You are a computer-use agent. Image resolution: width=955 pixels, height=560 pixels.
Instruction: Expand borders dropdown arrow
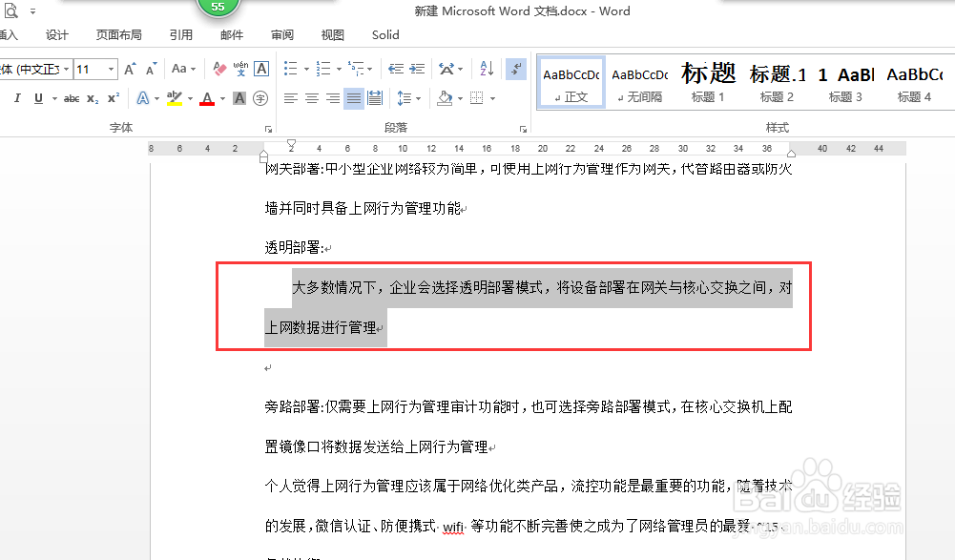492,98
